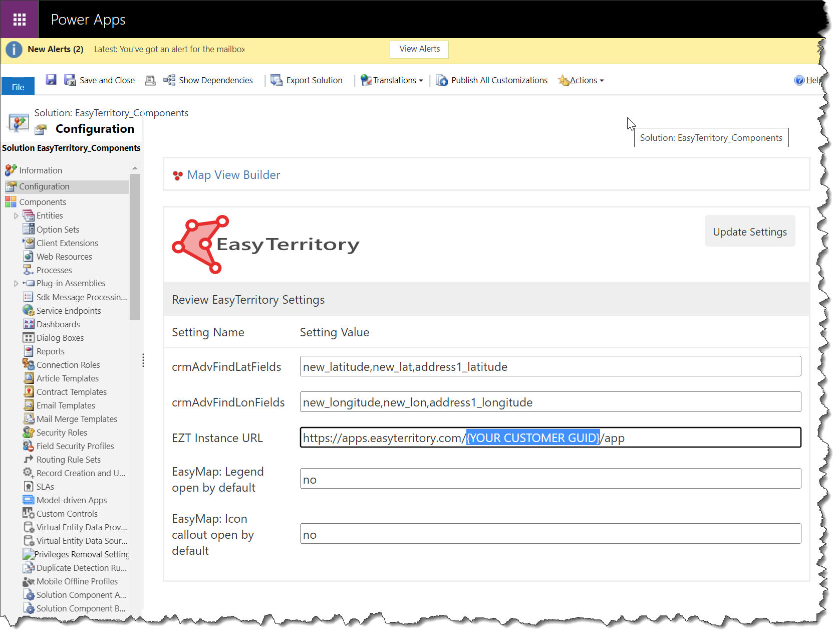
Task: Open the Map View Builder link
Action: (x=233, y=174)
